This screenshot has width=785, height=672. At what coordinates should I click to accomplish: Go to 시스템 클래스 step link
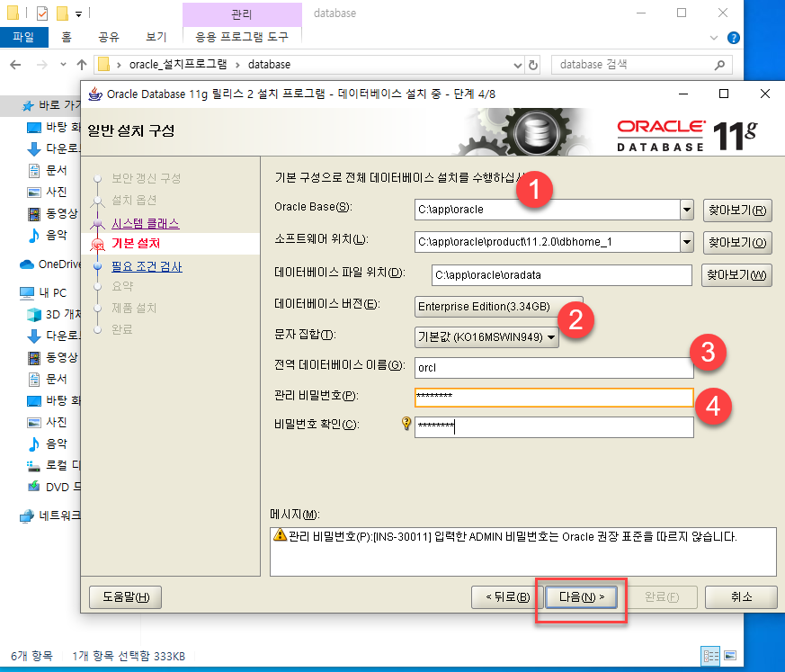point(145,223)
